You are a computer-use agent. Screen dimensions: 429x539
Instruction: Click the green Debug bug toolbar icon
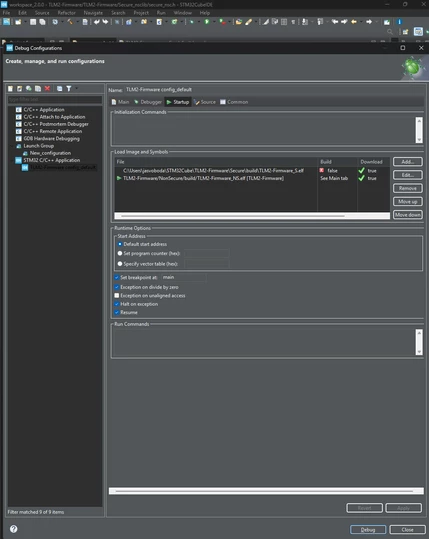(x=192, y=22)
